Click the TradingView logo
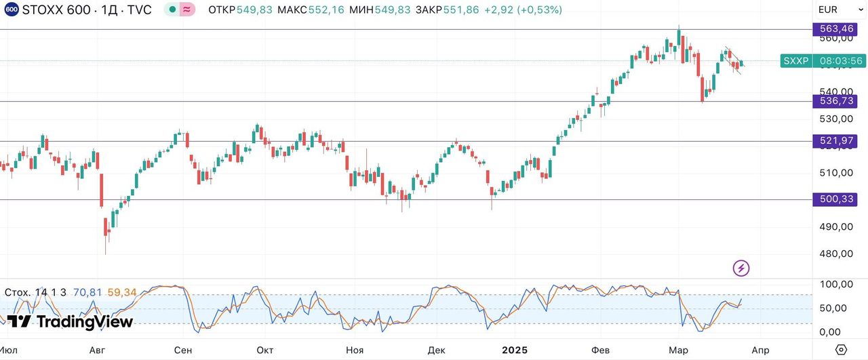The height and width of the screenshot is (360, 868). click(70, 321)
